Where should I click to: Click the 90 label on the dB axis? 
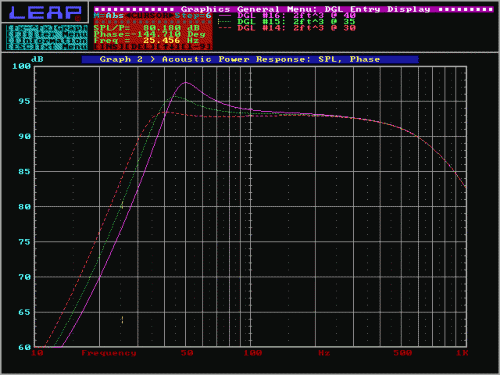coord(25,136)
